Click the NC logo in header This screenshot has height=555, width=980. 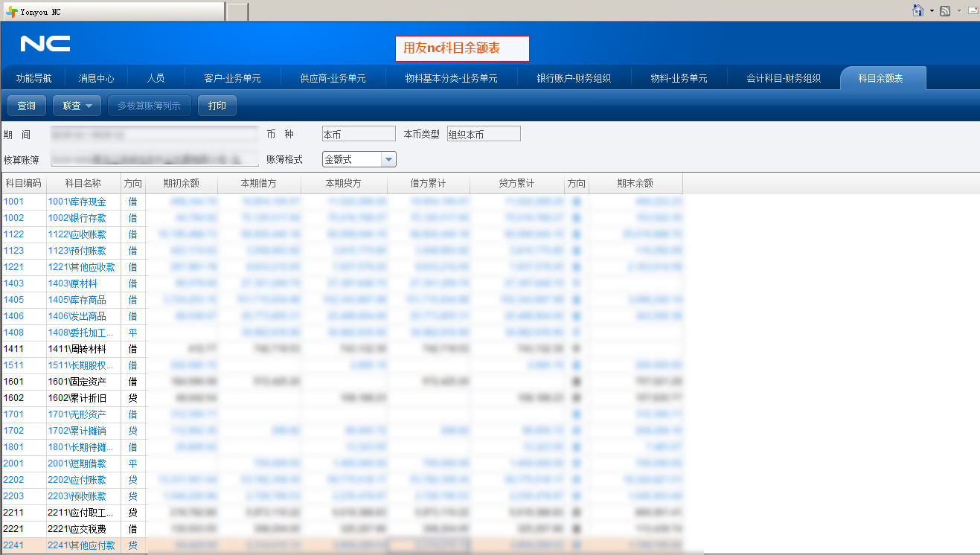point(45,44)
